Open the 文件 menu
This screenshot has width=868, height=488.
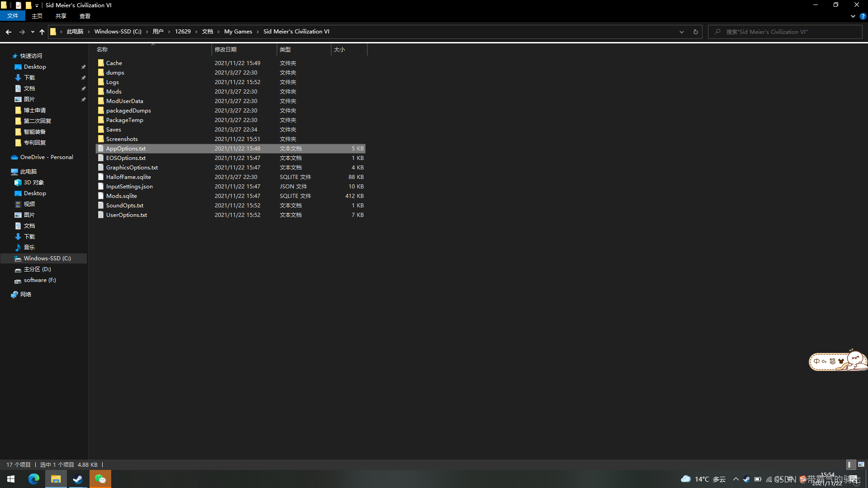[13, 16]
